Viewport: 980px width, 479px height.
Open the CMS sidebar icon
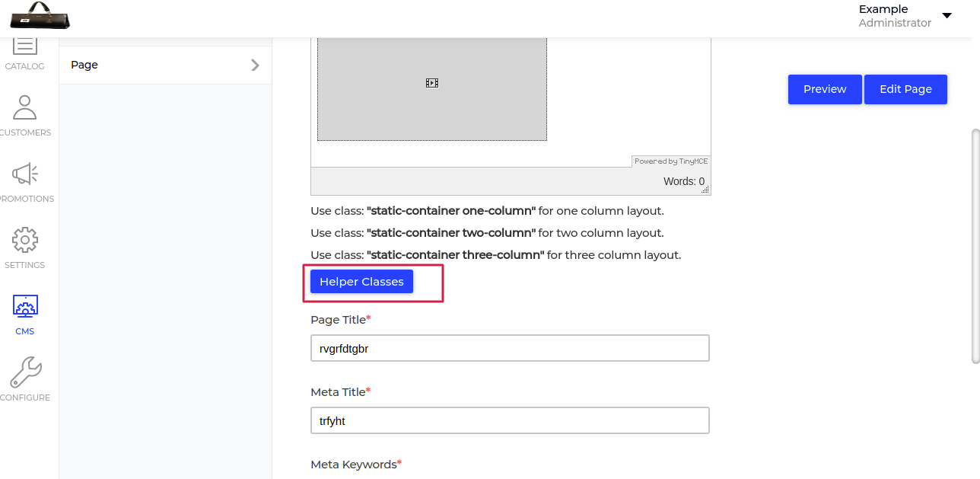click(x=25, y=307)
